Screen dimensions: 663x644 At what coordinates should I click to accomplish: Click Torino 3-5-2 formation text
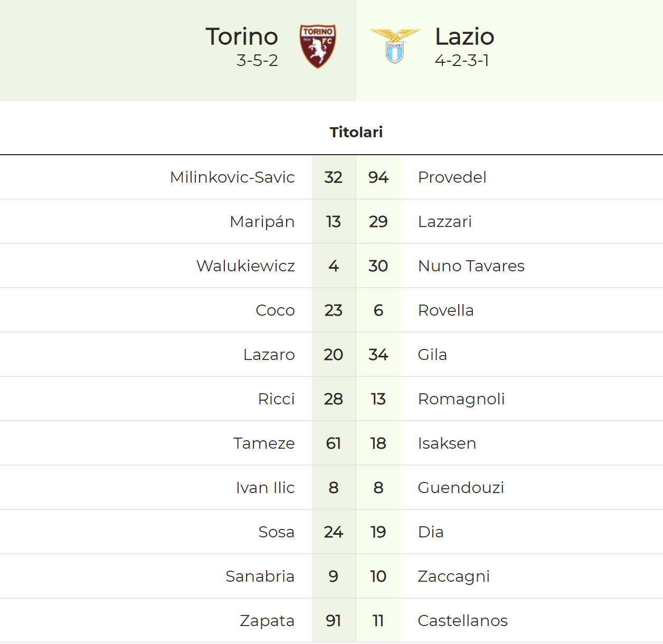tap(257, 61)
